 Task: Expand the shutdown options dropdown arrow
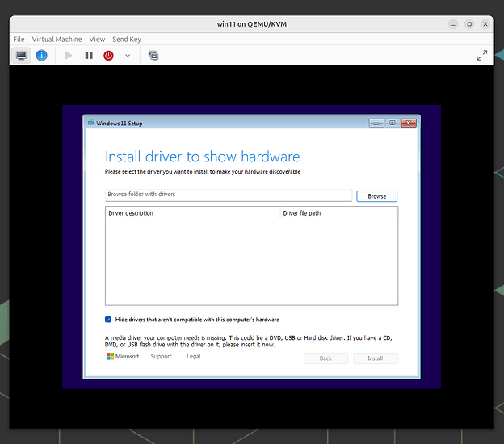click(128, 56)
